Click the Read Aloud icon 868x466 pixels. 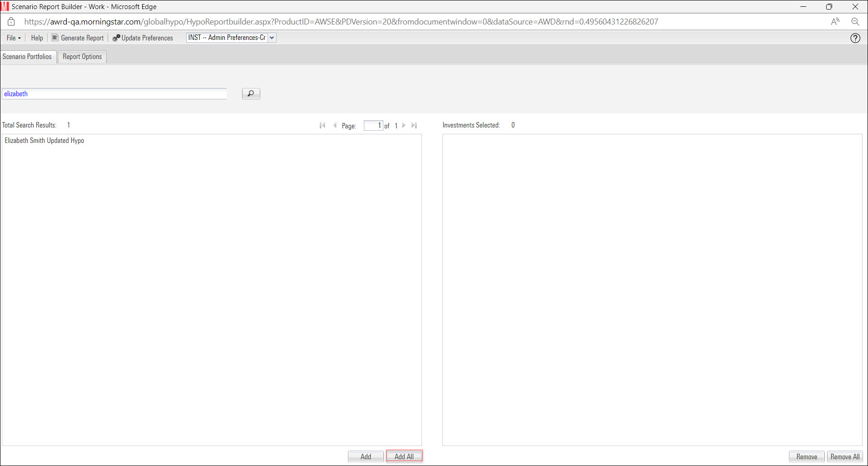835,21
